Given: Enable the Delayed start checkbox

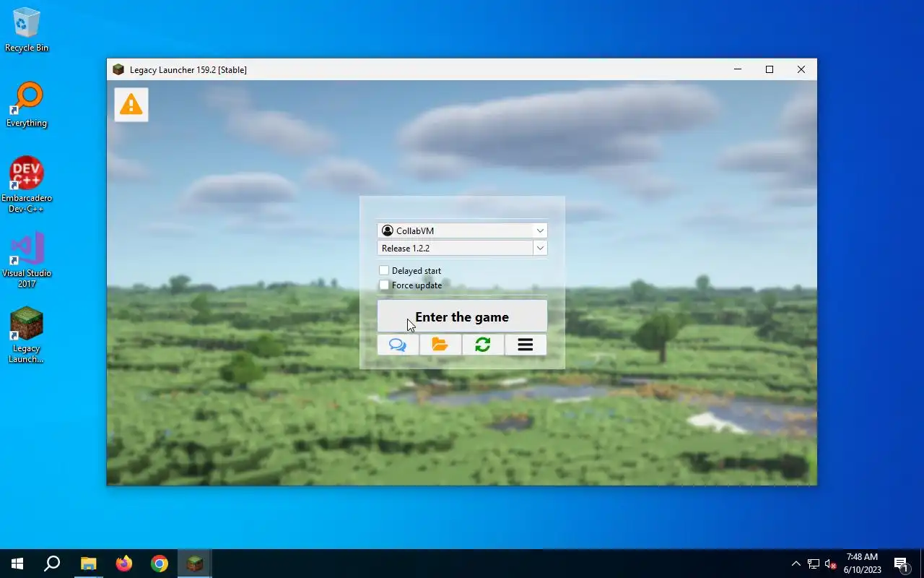Looking at the screenshot, I should pos(384,270).
